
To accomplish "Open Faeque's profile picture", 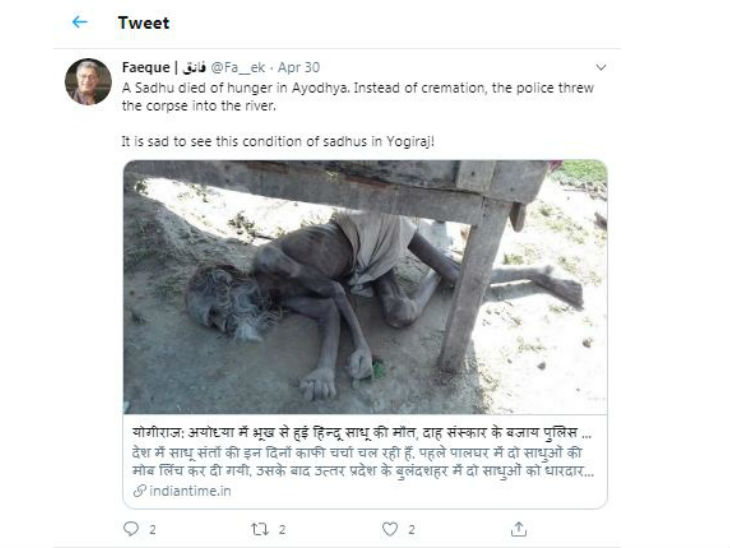I will coord(88,81).
